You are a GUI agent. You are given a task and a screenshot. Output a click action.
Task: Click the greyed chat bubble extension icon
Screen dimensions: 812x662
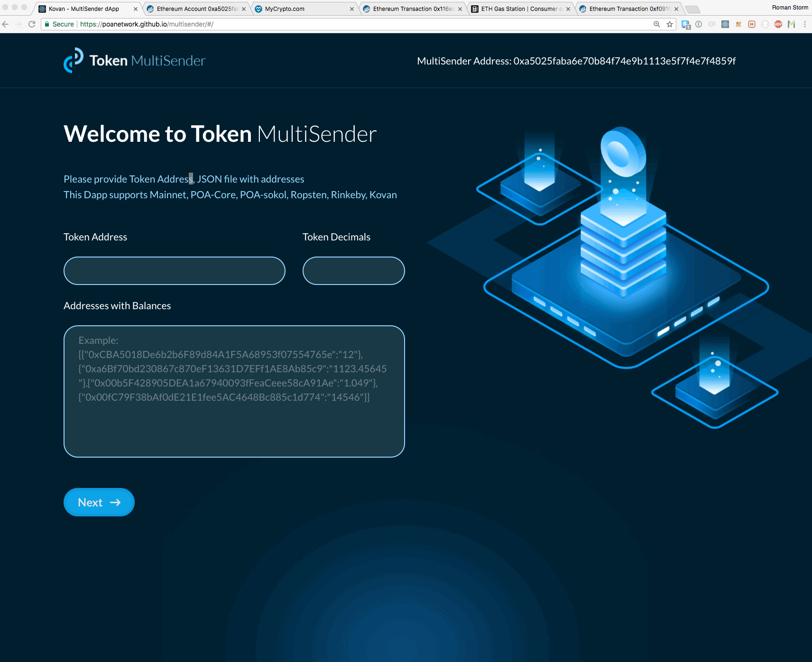pos(712,24)
